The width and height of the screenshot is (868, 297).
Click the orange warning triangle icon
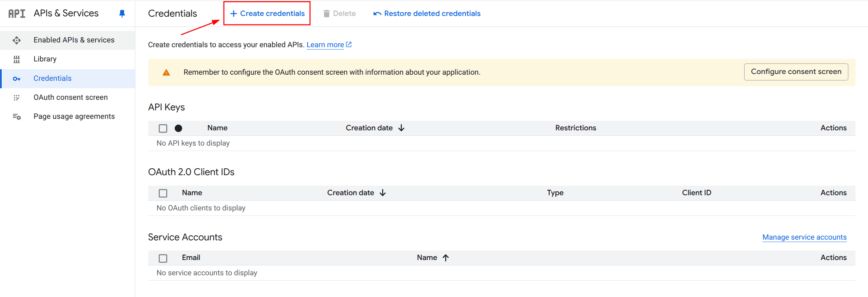click(166, 72)
